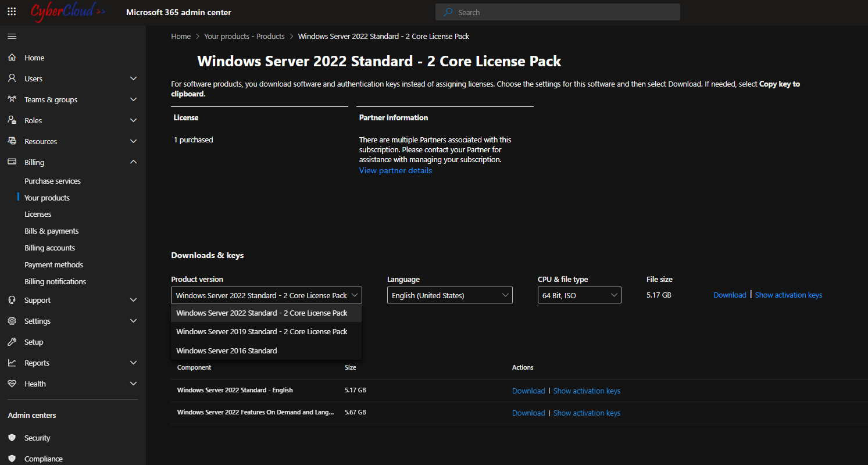Image resolution: width=868 pixels, height=465 pixels.
Task: Click the Home house icon in sidebar
Action: (x=12, y=58)
